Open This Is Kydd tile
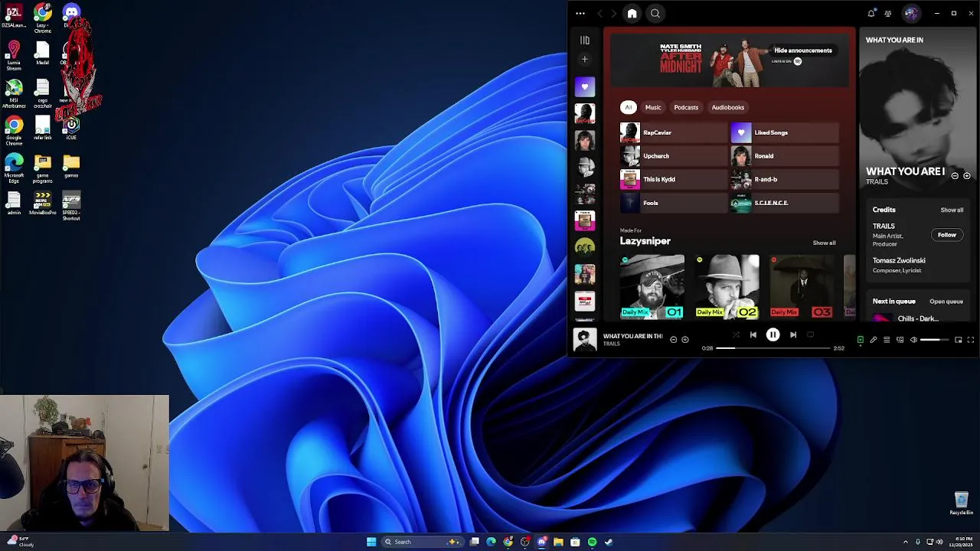 click(673, 179)
